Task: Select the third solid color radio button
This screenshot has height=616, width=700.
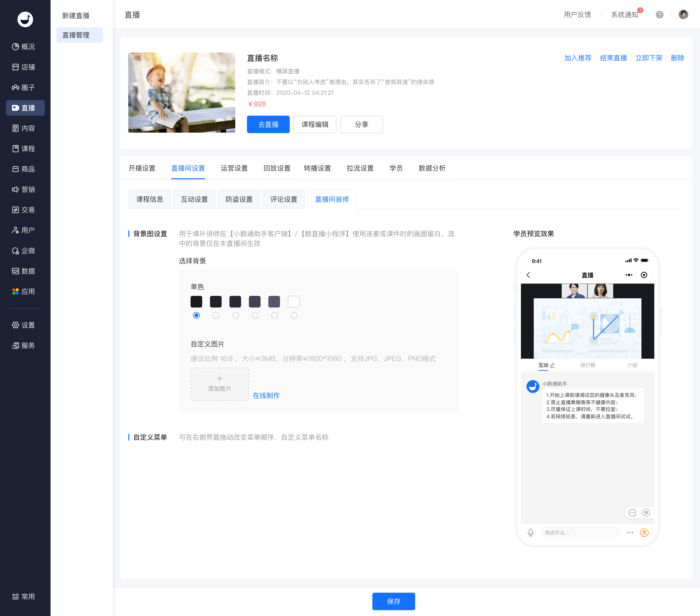Action: coord(236,315)
